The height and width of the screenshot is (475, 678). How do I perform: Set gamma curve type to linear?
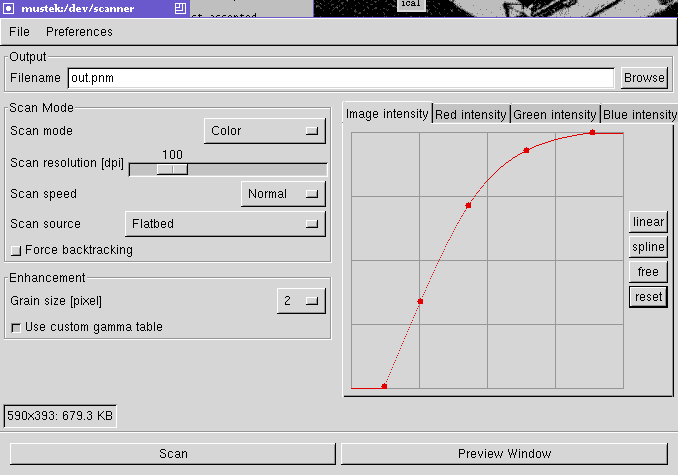(648, 222)
